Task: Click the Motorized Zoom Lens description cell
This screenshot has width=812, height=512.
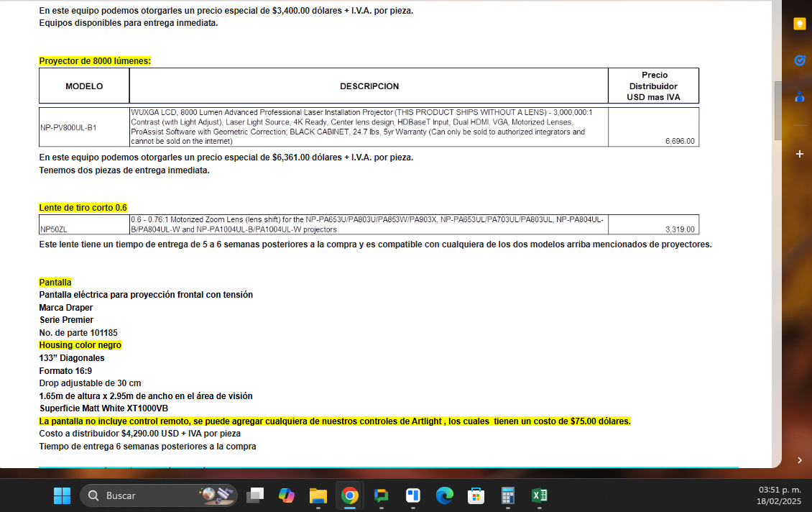Action: (369, 225)
